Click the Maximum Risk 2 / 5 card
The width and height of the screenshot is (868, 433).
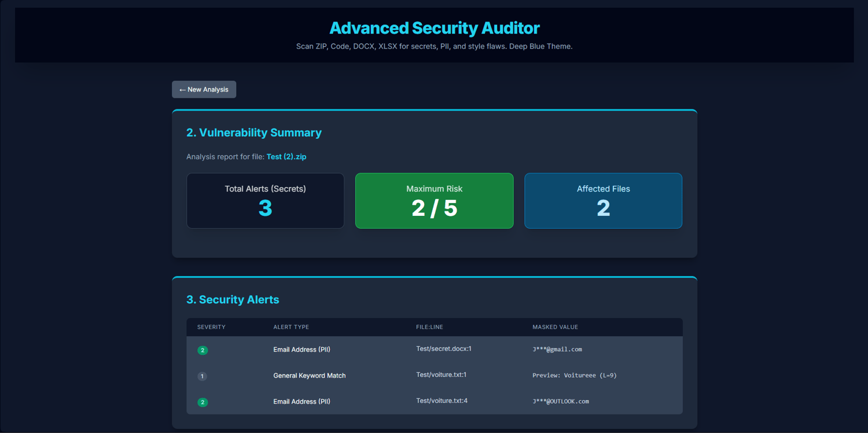click(x=434, y=201)
